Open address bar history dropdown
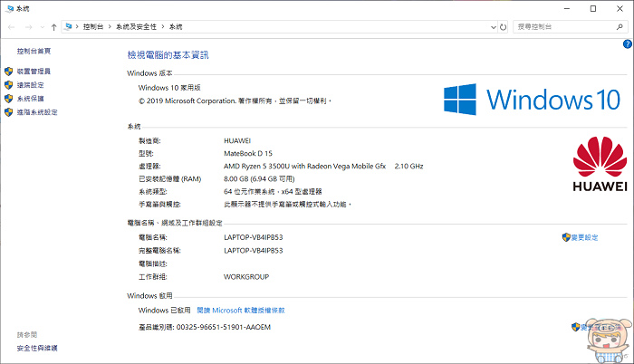 click(x=494, y=27)
